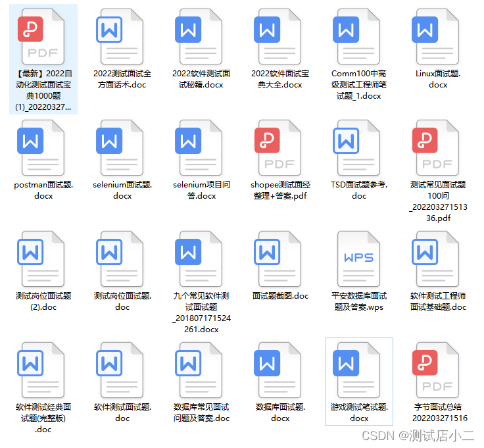484x448 pixels.
Task: Click the 2022测试面试全方面话术.doc file icon
Action: [x=120, y=36]
